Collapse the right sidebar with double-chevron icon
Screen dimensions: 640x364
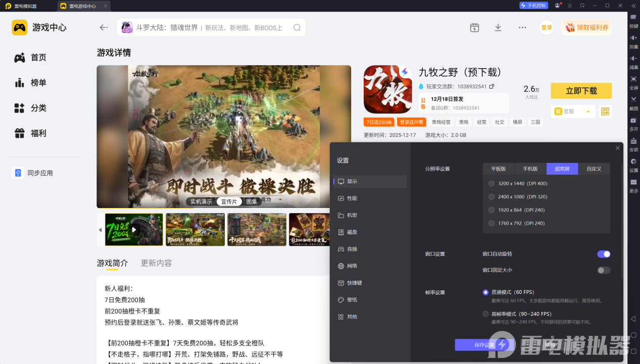633,6
